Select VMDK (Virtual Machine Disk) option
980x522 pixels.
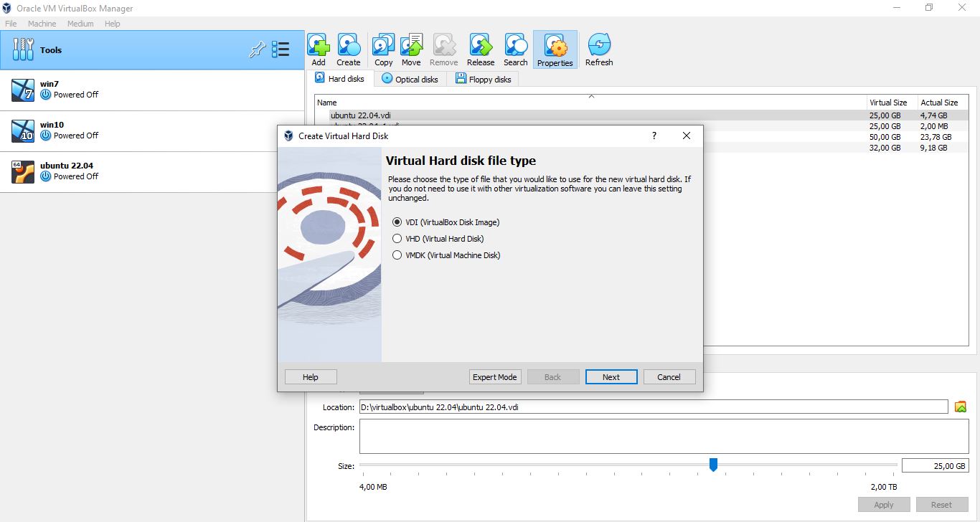pyautogui.click(x=446, y=255)
